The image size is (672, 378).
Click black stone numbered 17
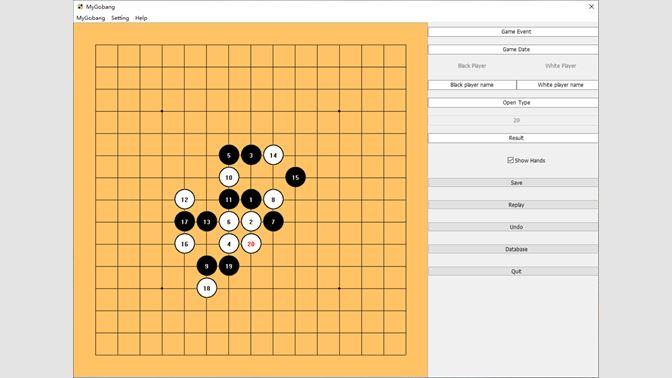click(x=185, y=222)
